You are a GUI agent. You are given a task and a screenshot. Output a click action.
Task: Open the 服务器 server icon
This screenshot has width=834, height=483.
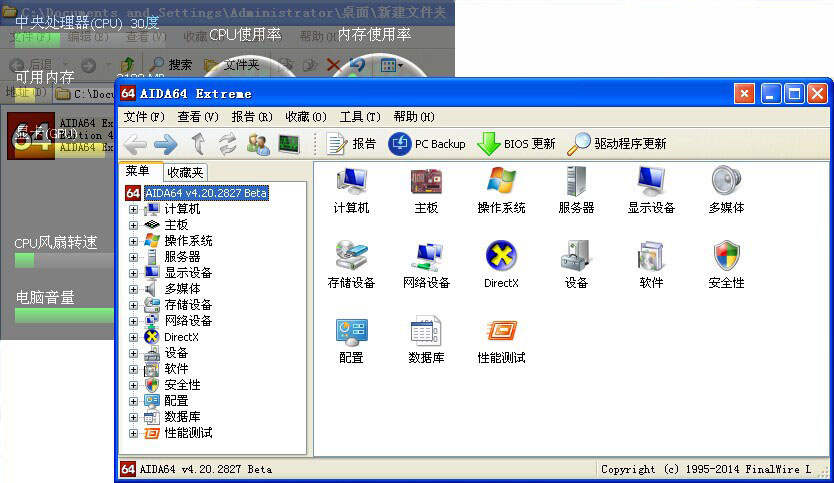[576, 190]
